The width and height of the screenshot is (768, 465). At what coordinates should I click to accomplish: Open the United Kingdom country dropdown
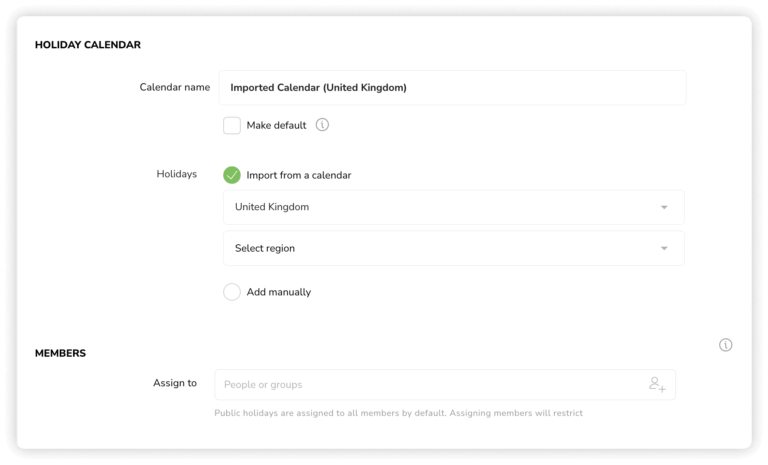pyautogui.click(x=454, y=207)
